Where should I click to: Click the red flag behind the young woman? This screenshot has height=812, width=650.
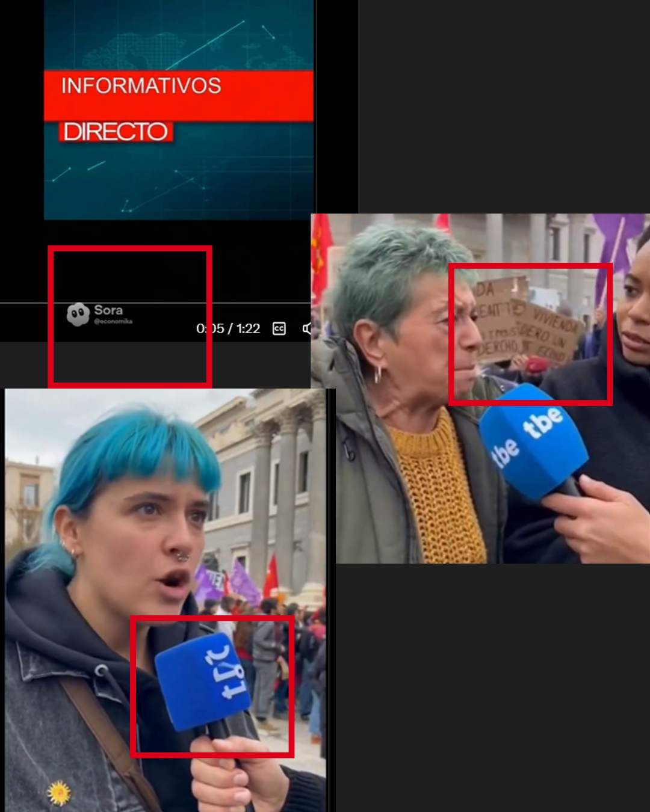(271, 576)
